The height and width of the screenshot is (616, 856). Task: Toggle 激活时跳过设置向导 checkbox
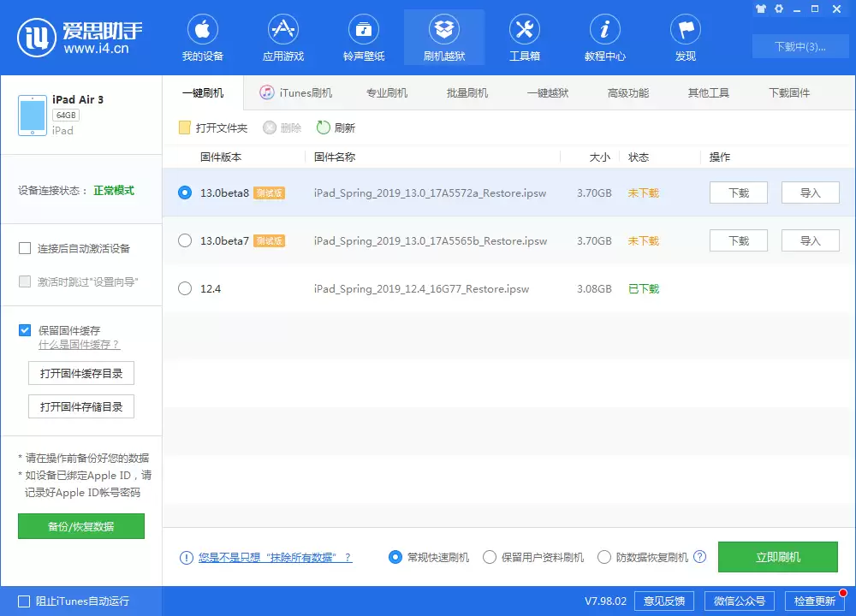click(25, 281)
